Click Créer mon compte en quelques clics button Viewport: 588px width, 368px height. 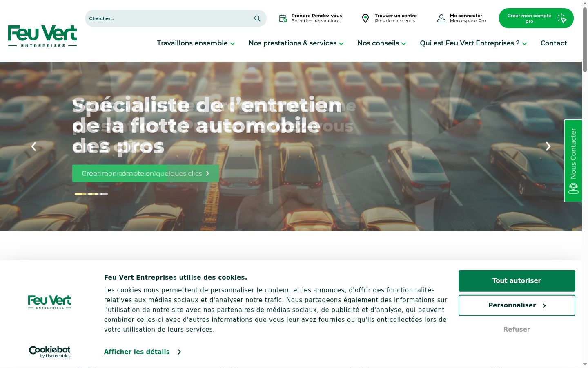(145, 173)
